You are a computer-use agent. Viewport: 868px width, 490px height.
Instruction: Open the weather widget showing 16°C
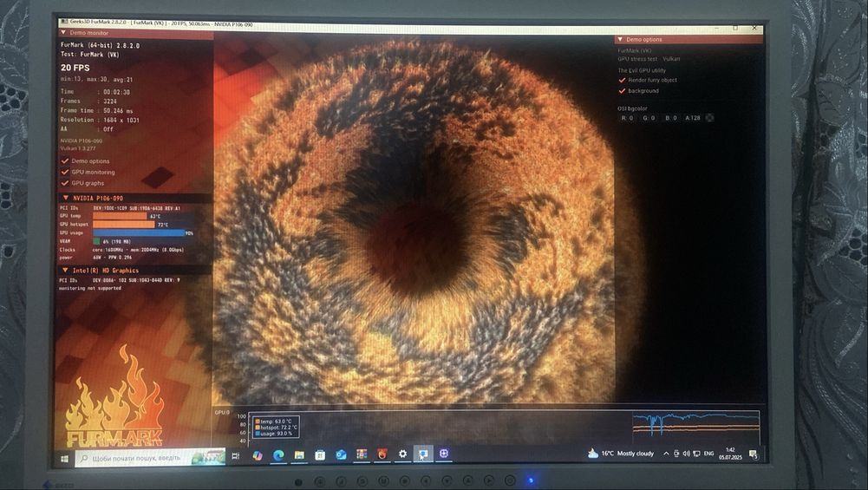(621, 454)
